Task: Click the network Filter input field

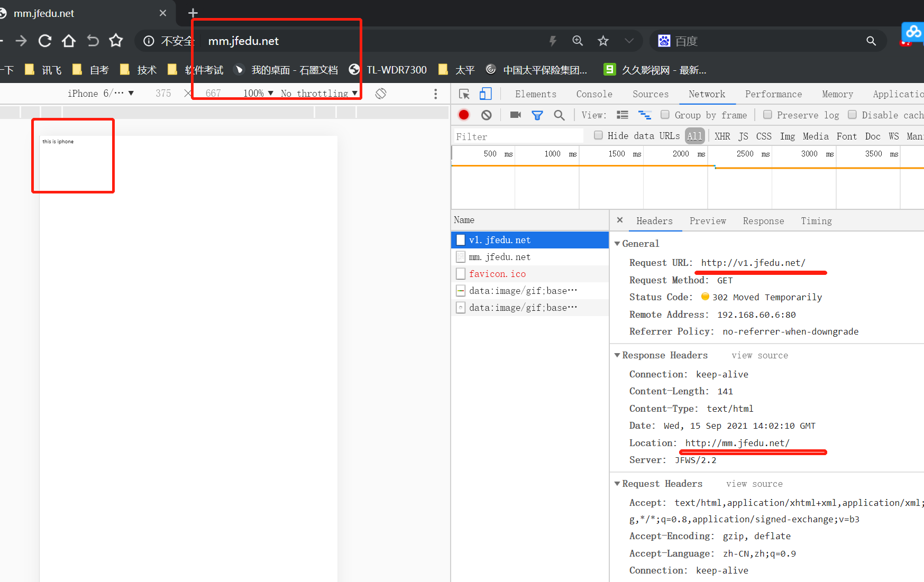Action: click(x=518, y=136)
